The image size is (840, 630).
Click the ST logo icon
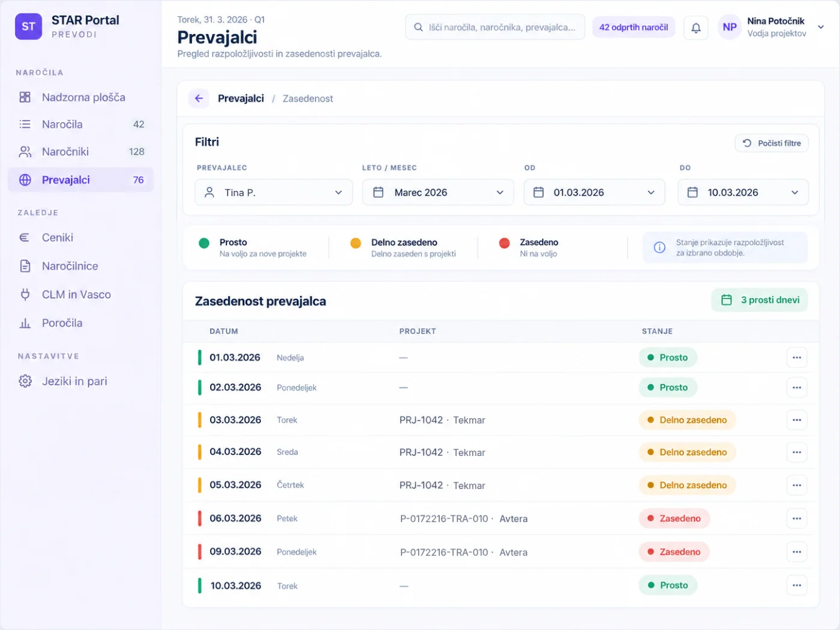[28, 26]
